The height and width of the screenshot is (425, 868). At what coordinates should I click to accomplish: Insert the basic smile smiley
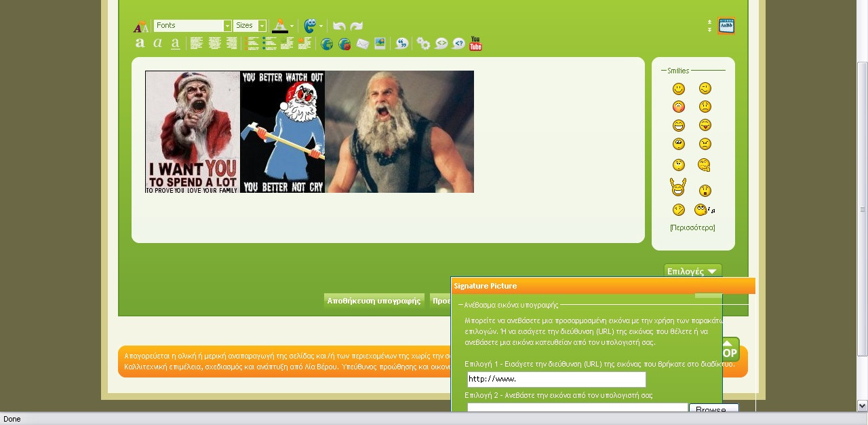pos(679,89)
